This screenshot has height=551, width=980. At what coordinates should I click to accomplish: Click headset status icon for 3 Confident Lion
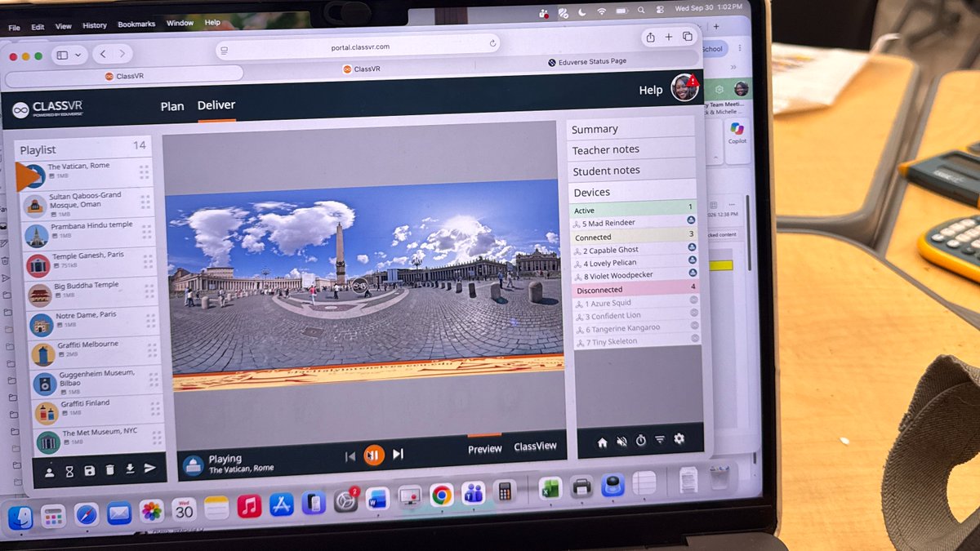click(694, 313)
